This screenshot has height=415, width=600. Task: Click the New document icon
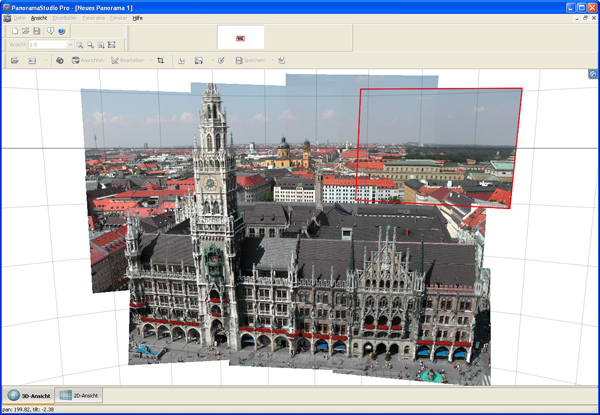pyautogui.click(x=14, y=31)
